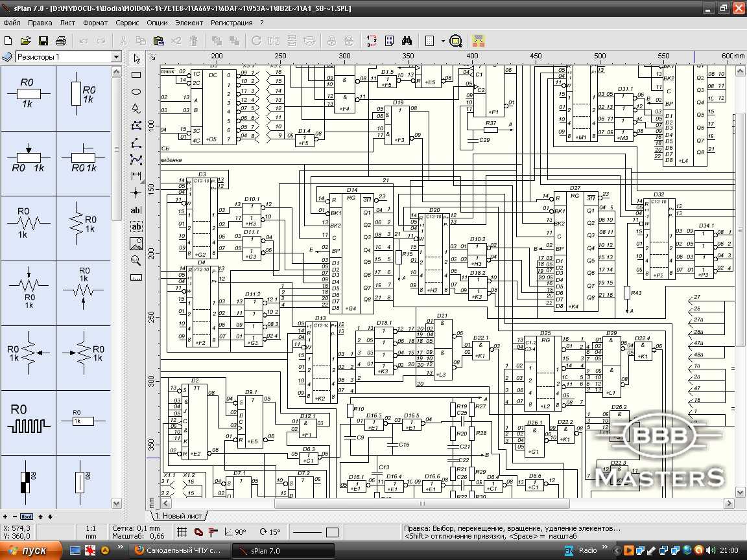Switch to Самодельный ЧПУ Firefox taskbar window

180,550
